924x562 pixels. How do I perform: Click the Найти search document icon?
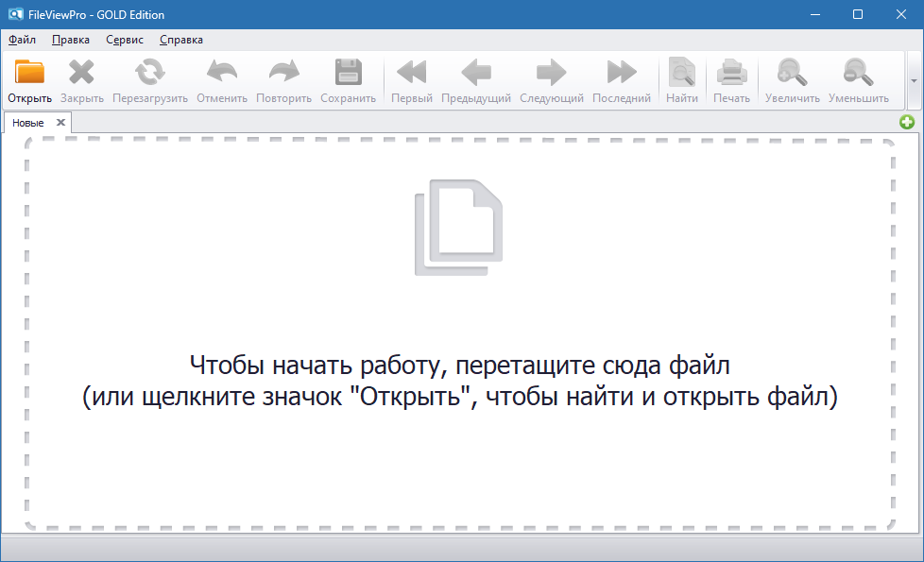pyautogui.click(x=682, y=72)
